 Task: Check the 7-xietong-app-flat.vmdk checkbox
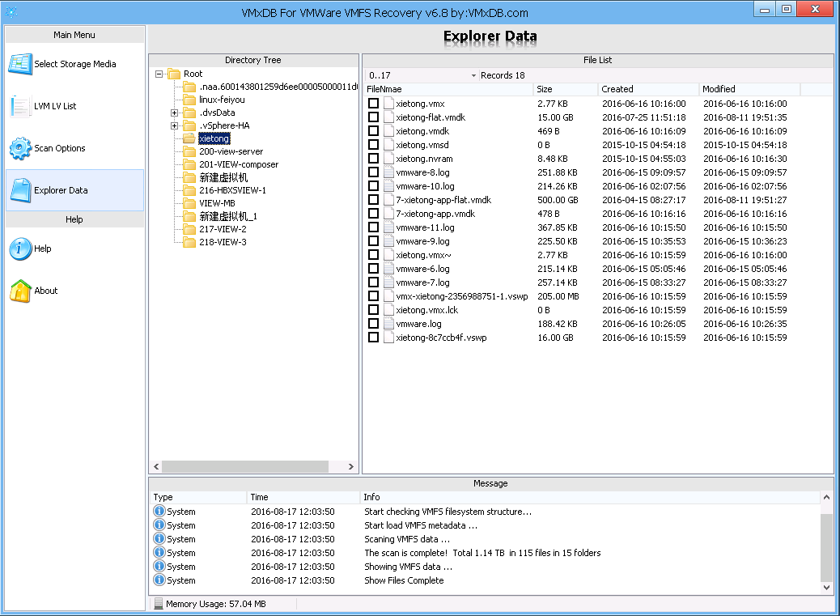pos(373,200)
